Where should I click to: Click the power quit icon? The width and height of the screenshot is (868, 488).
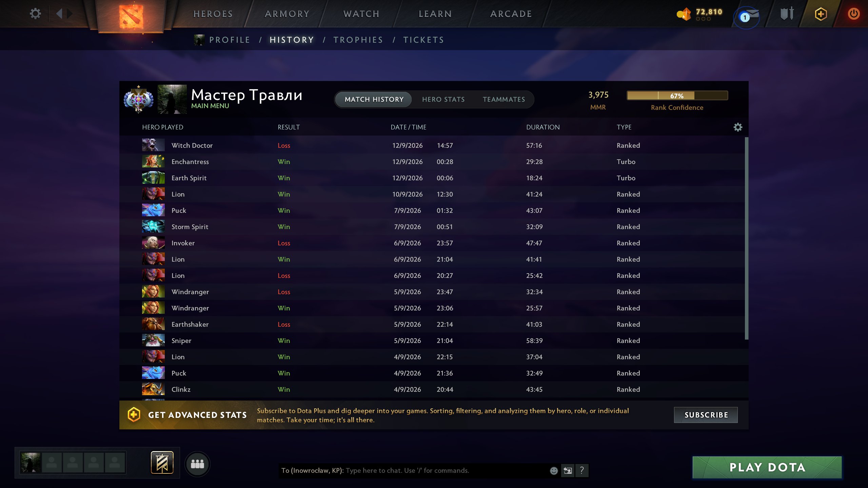[853, 14]
